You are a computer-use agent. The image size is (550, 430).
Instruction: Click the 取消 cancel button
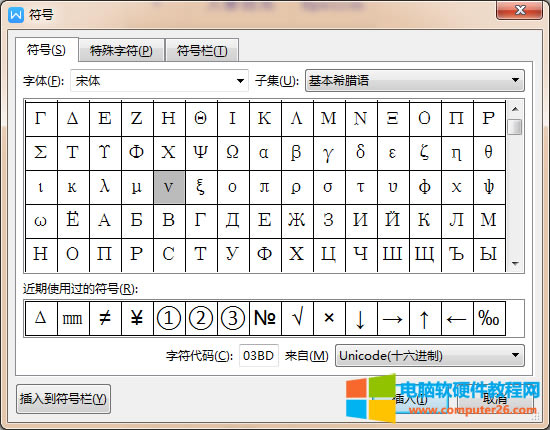[x=495, y=399]
